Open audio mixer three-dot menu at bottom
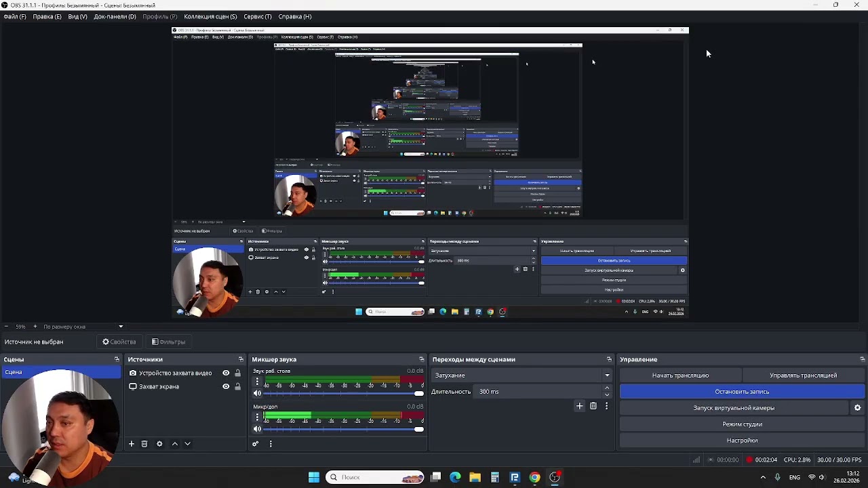 pyautogui.click(x=271, y=444)
